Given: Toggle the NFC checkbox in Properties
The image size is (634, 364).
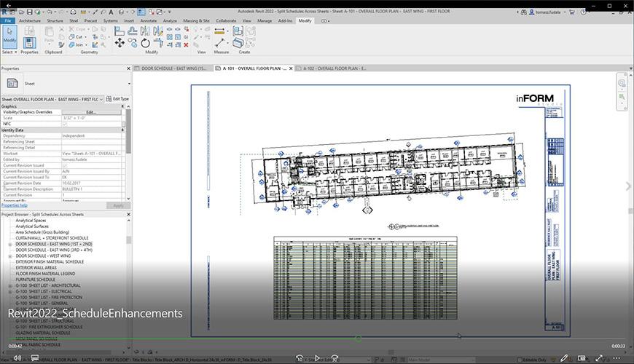Looking at the screenshot, I should pyautogui.click(x=65, y=124).
